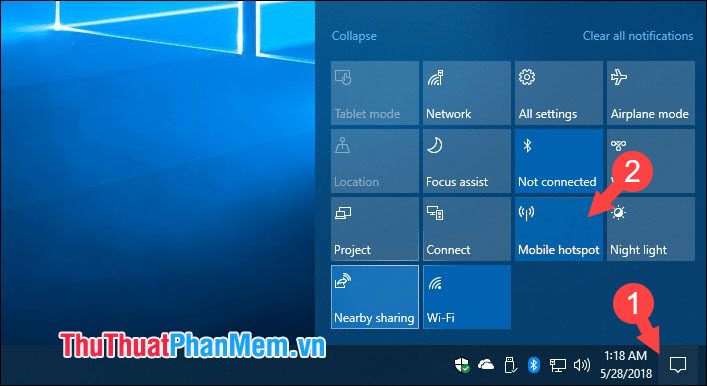This screenshot has width=707, height=386.
Task: Click the safely remove hardware USB icon
Action: (x=510, y=365)
